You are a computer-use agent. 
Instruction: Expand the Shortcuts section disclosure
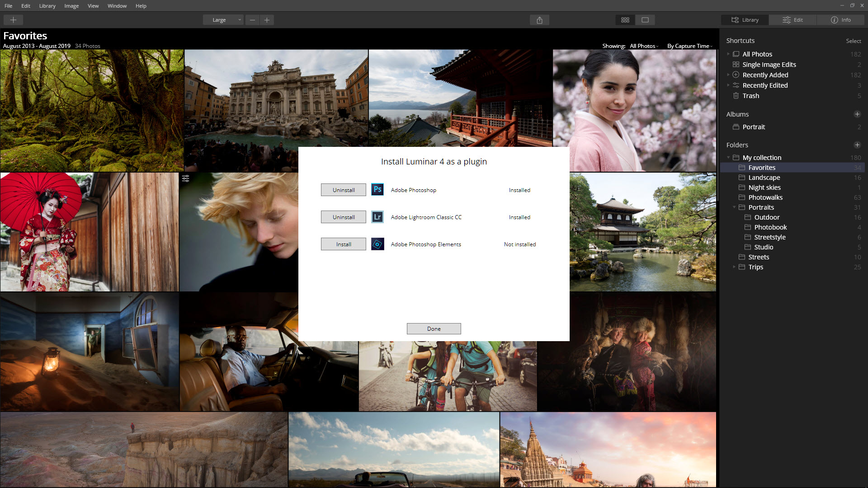[741, 40]
